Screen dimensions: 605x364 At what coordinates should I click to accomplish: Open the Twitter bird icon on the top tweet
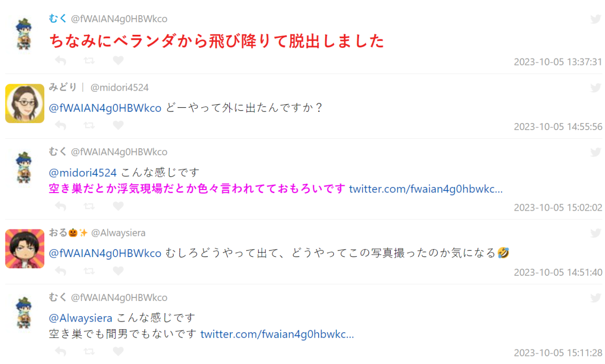click(595, 19)
